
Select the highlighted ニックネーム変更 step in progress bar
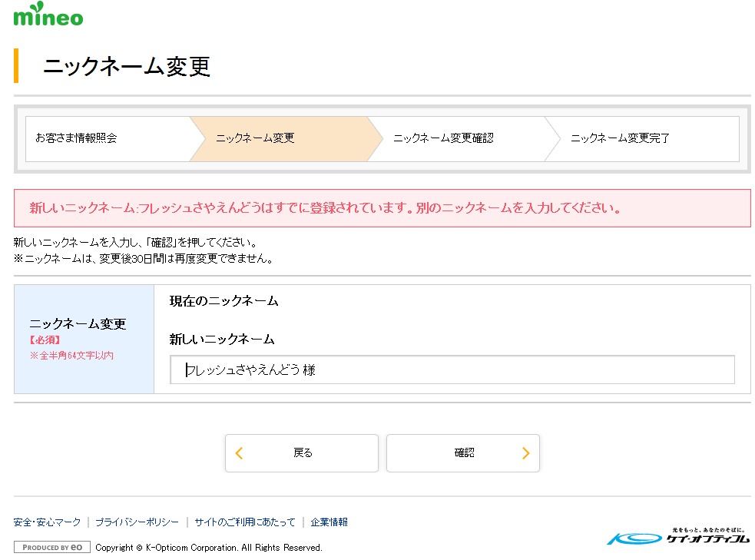point(255,138)
